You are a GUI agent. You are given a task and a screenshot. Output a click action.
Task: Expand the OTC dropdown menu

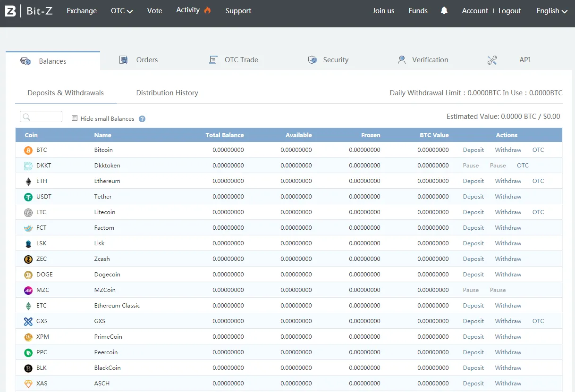tap(122, 11)
